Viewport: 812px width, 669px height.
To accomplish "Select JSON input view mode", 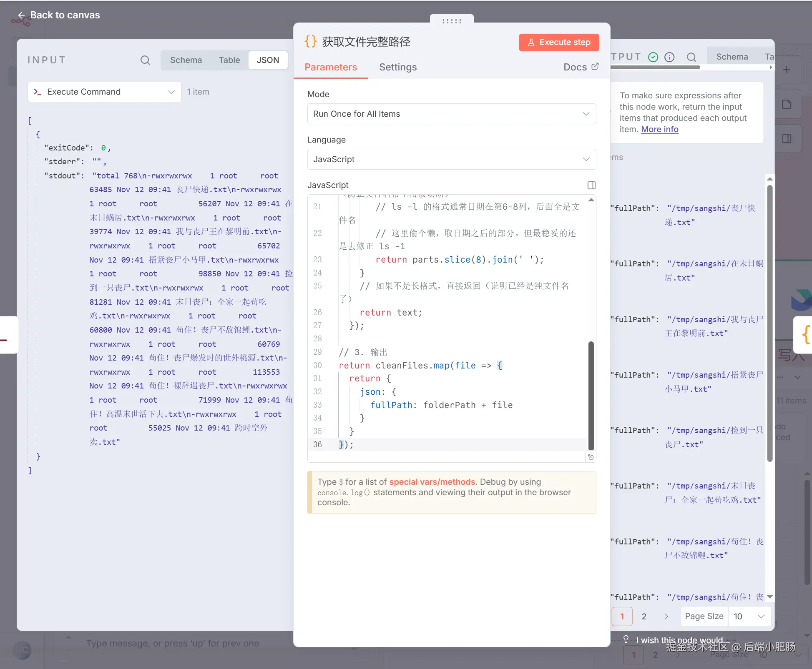I will (x=268, y=60).
